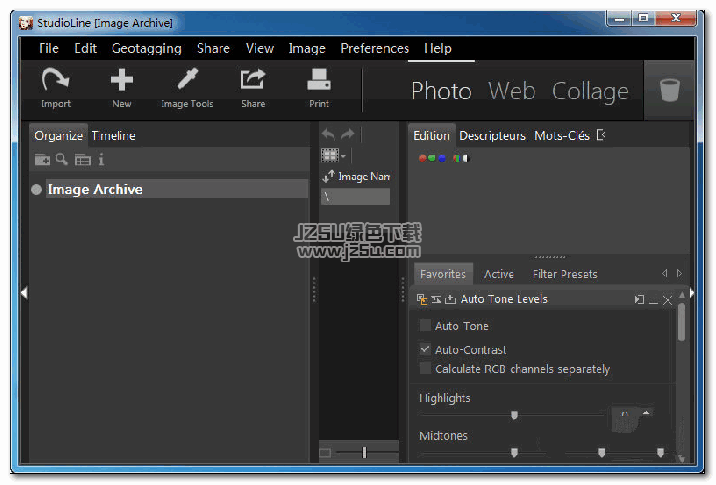Switch to Collage mode
Screen dimensions: 716x485
pos(590,91)
